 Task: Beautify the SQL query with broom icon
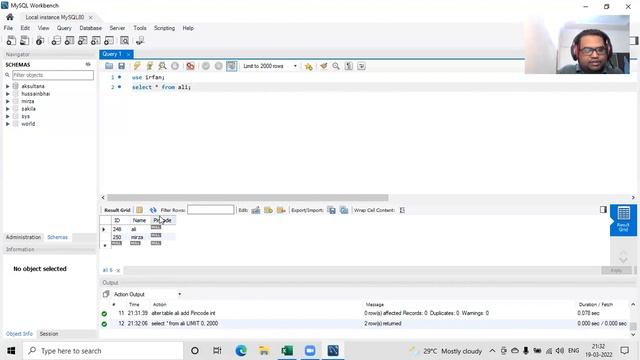(x=324, y=66)
